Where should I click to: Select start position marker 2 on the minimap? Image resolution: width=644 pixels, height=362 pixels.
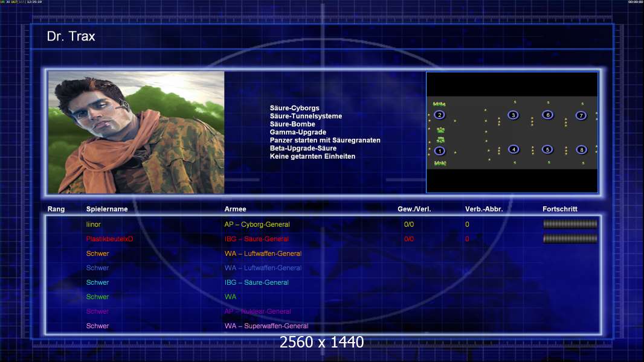[439, 115]
